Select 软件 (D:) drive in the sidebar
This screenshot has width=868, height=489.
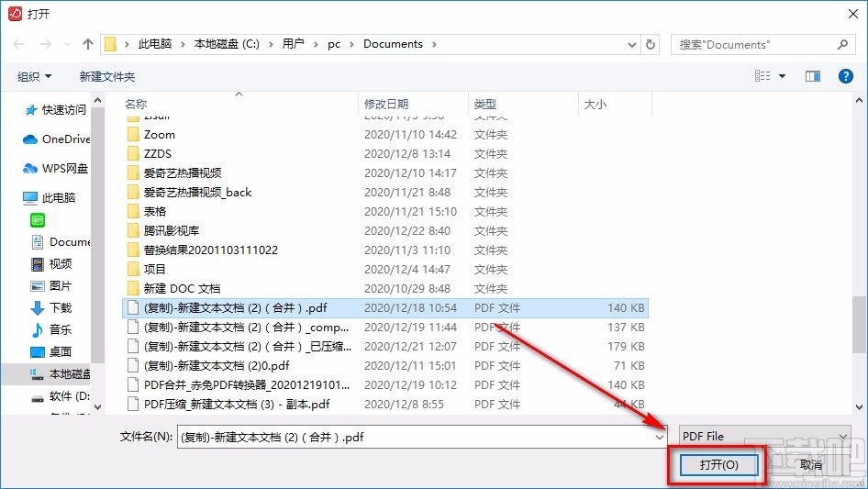coord(60,396)
